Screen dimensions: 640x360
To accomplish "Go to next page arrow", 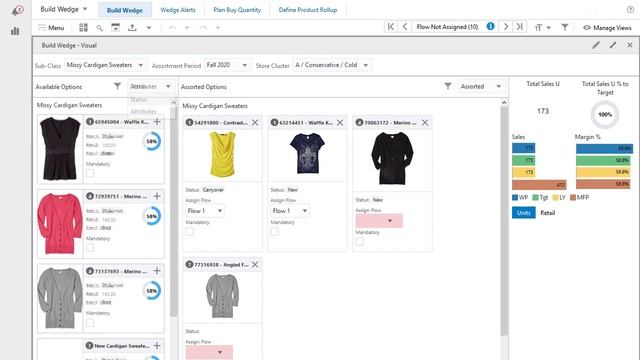I will tap(506, 27).
